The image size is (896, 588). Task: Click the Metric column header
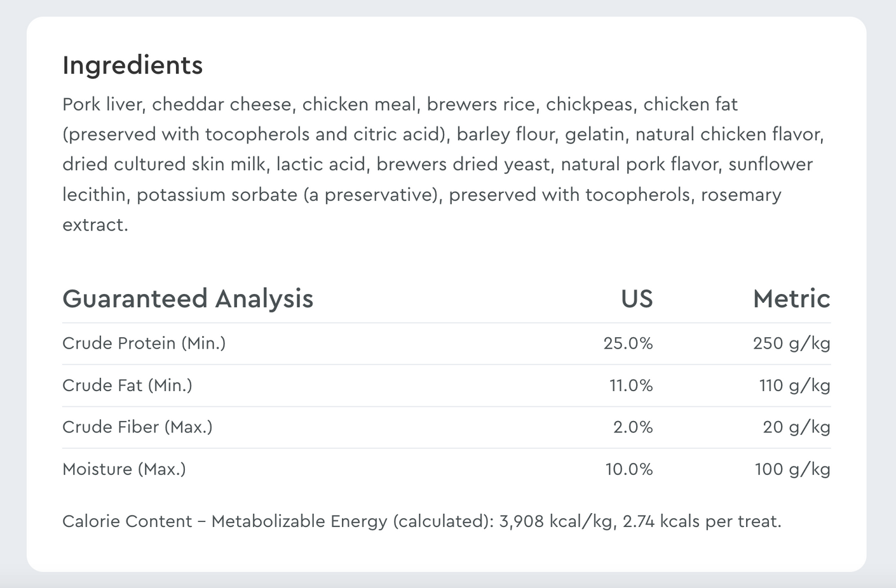(x=791, y=298)
